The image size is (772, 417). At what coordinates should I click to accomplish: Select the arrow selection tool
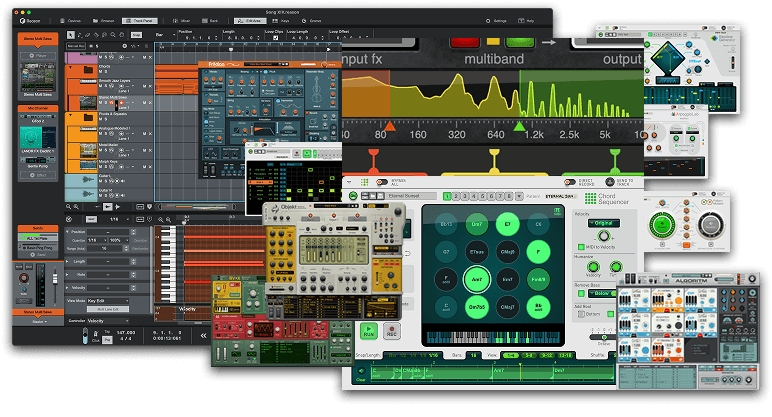[70, 35]
